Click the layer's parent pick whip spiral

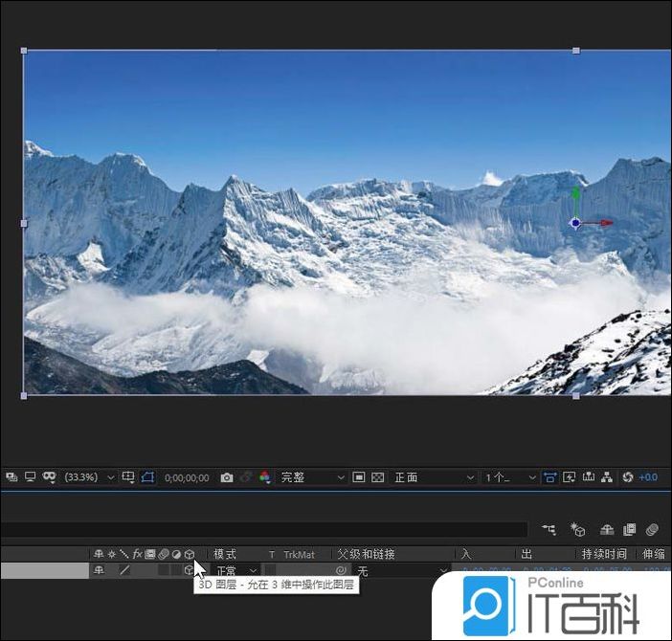point(341,570)
